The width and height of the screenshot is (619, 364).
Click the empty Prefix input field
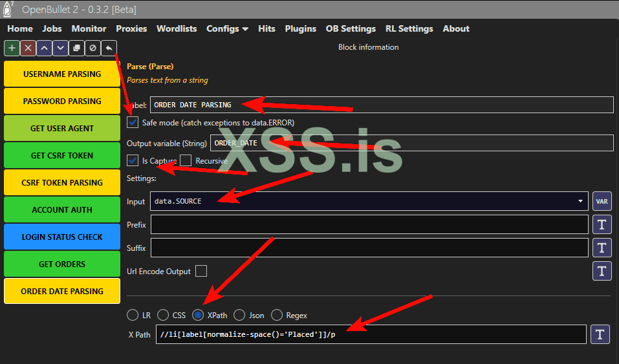click(369, 224)
